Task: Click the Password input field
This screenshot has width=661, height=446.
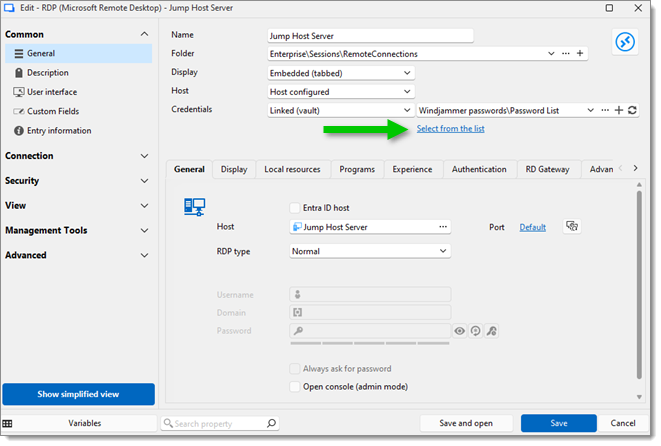Action: pyautogui.click(x=370, y=331)
